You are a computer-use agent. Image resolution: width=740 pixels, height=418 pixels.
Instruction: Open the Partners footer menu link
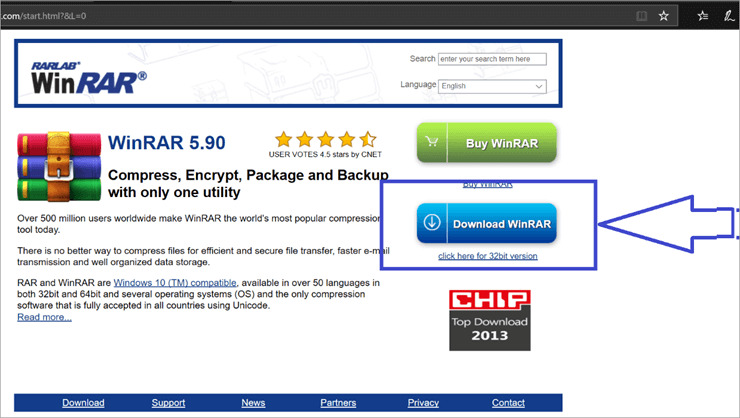pyautogui.click(x=338, y=402)
